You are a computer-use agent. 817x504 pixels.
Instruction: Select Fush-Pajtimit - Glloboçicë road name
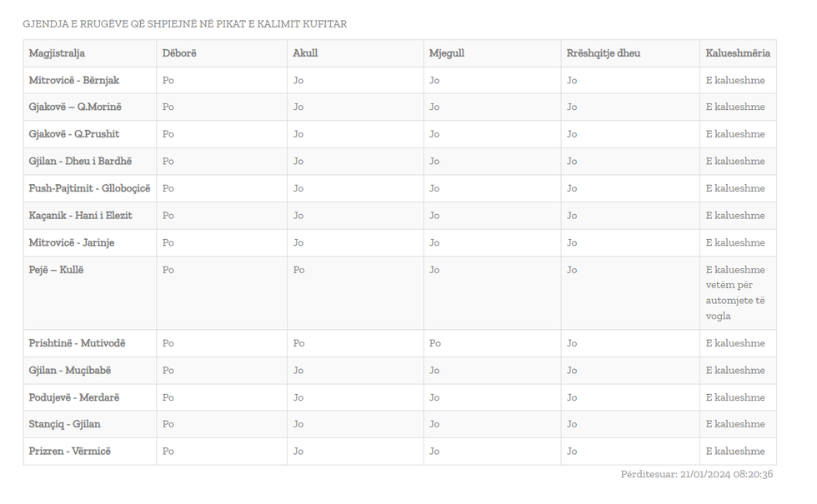click(x=89, y=188)
